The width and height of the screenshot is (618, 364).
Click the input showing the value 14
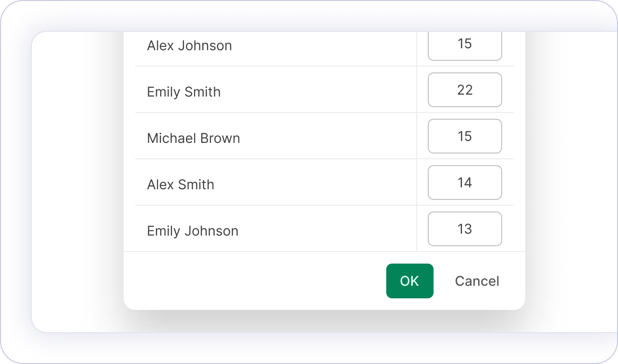(x=464, y=182)
